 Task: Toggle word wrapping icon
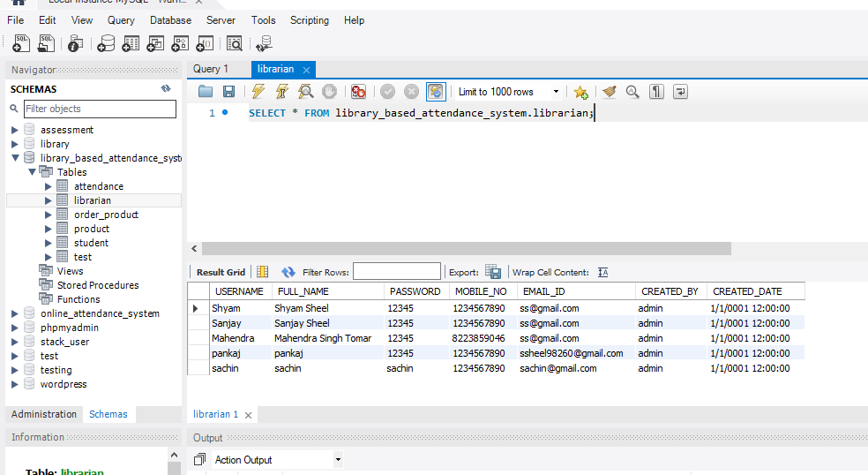[x=680, y=92]
